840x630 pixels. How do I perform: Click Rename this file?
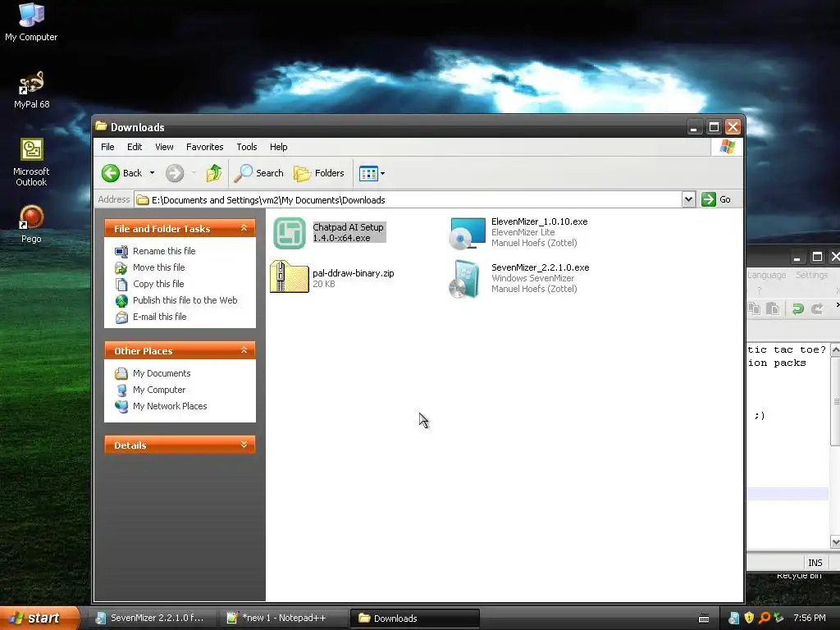pos(164,251)
